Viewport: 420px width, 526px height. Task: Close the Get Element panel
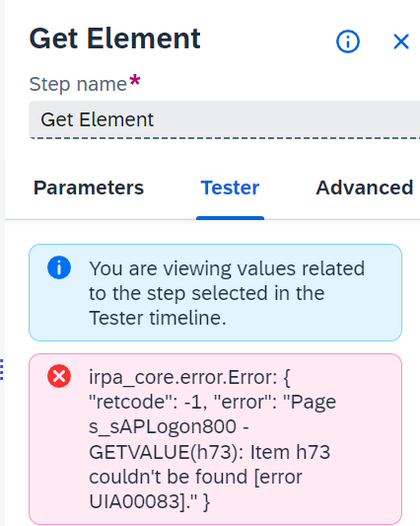401,41
